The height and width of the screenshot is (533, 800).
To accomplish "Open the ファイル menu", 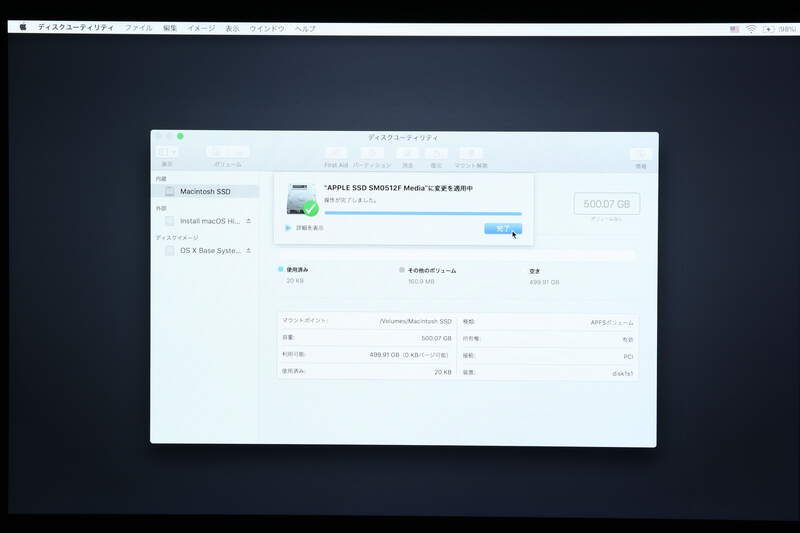I will click(x=139, y=28).
